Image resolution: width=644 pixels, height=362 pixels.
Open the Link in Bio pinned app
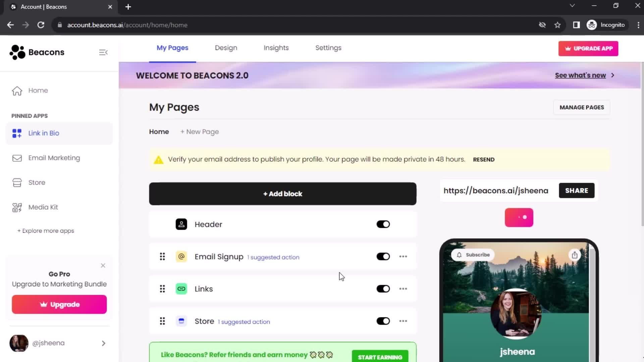tap(44, 133)
